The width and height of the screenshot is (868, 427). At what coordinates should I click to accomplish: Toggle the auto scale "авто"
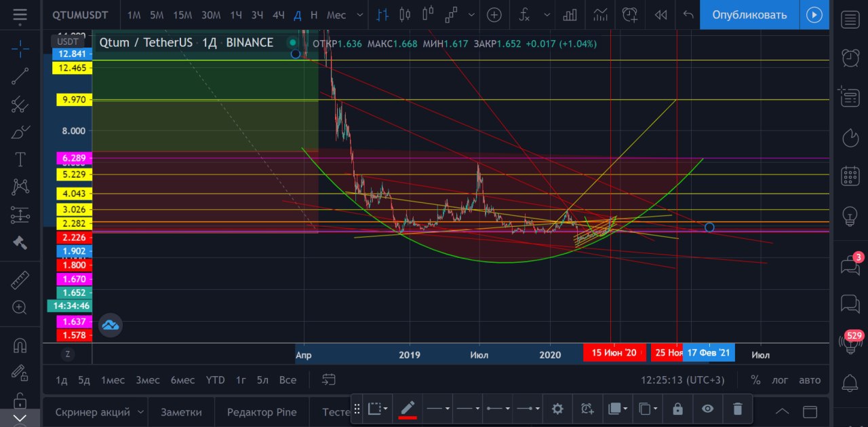pyautogui.click(x=810, y=380)
